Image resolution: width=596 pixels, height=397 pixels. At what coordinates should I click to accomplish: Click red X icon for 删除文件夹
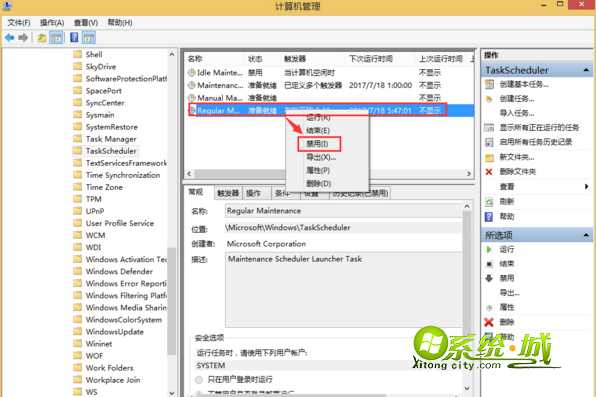(489, 172)
